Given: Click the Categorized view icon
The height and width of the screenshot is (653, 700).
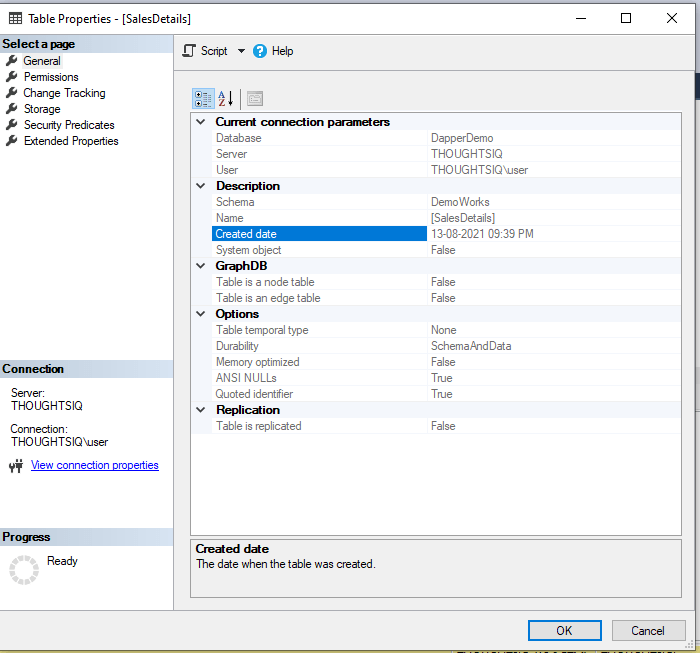Looking at the screenshot, I should click(203, 98).
